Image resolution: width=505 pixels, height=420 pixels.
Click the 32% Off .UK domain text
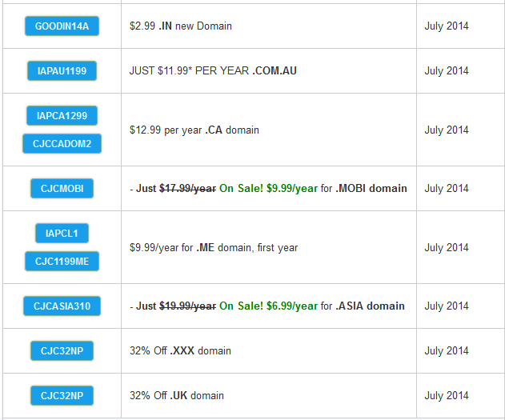point(177,395)
